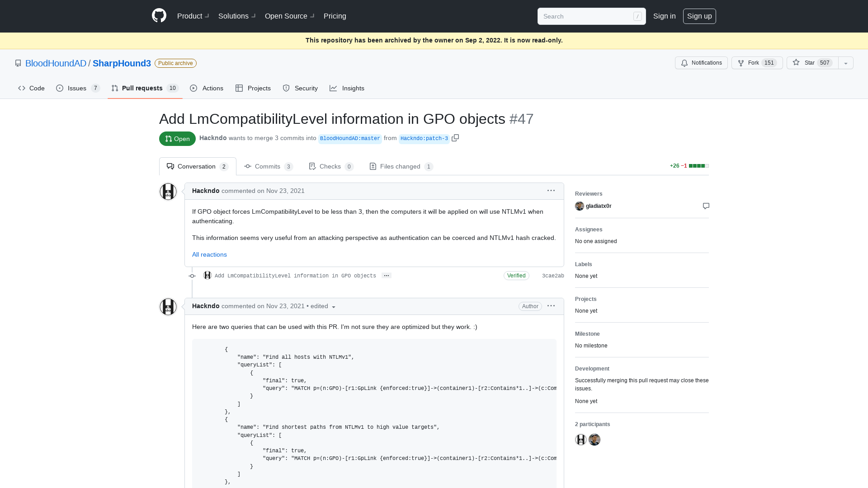Click Sign in
This screenshot has width=868, height=488.
pyautogui.click(x=664, y=16)
